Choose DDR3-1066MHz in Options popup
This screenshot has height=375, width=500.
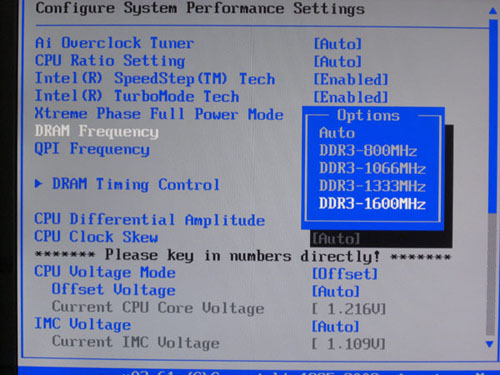tap(372, 168)
